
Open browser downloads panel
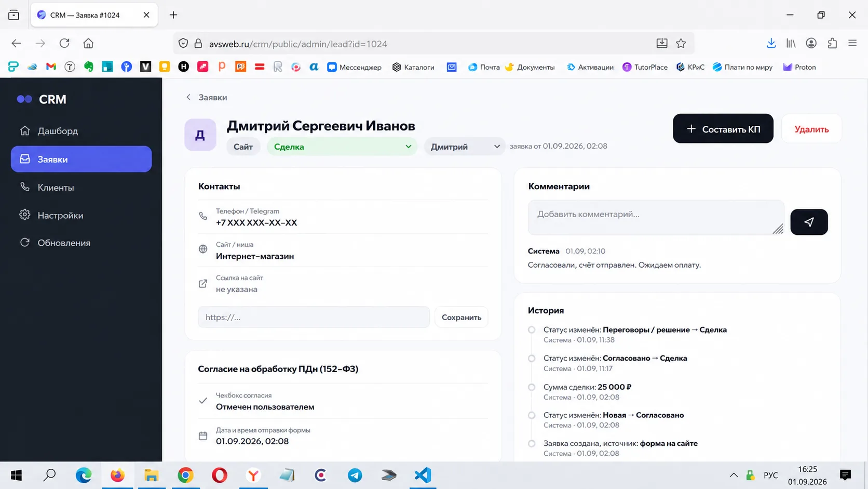(x=771, y=44)
